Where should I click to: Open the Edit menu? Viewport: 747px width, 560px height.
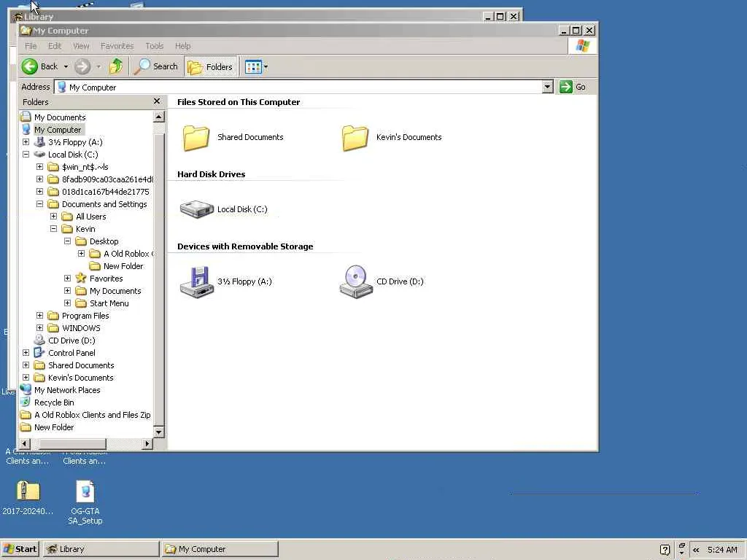[54, 46]
